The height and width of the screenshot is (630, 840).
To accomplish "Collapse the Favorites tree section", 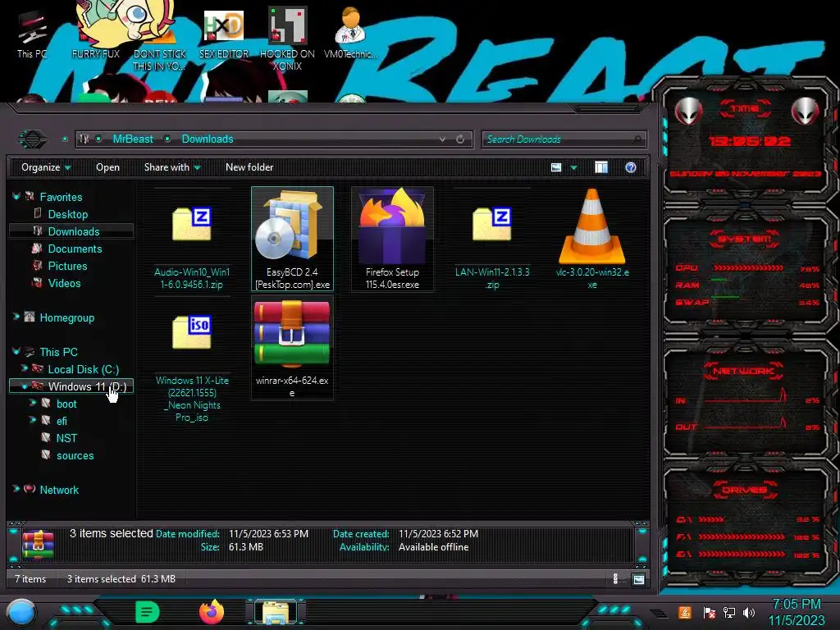I will tap(16, 197).
